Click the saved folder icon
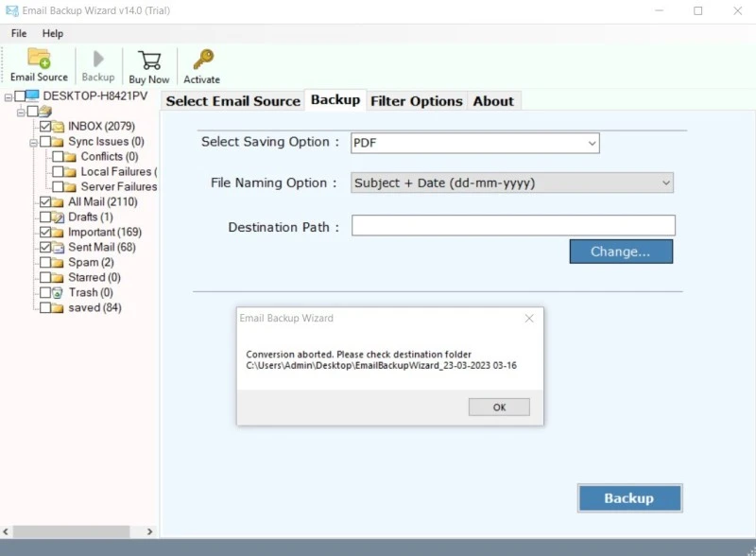 pyautogui.click(x=58, y=308)
